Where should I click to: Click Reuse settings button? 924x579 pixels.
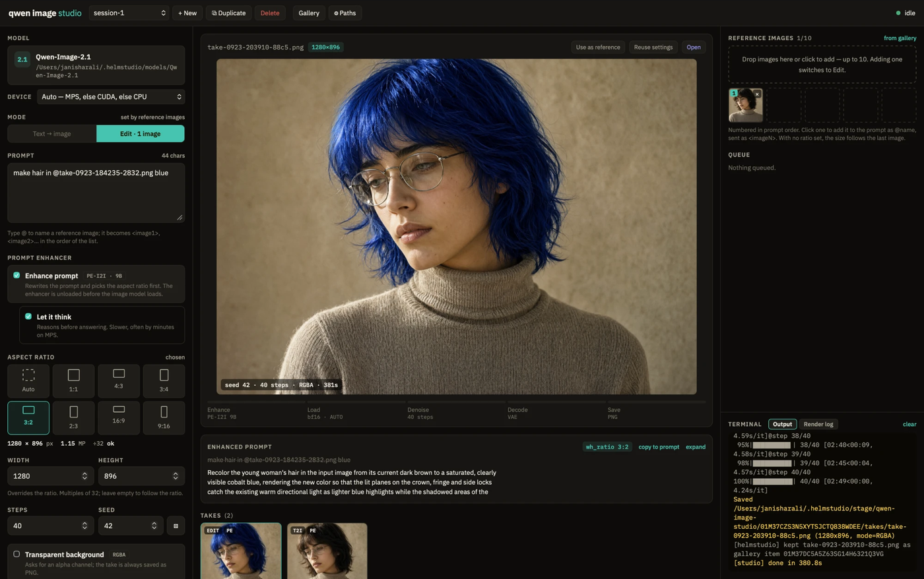coord(653,47)
